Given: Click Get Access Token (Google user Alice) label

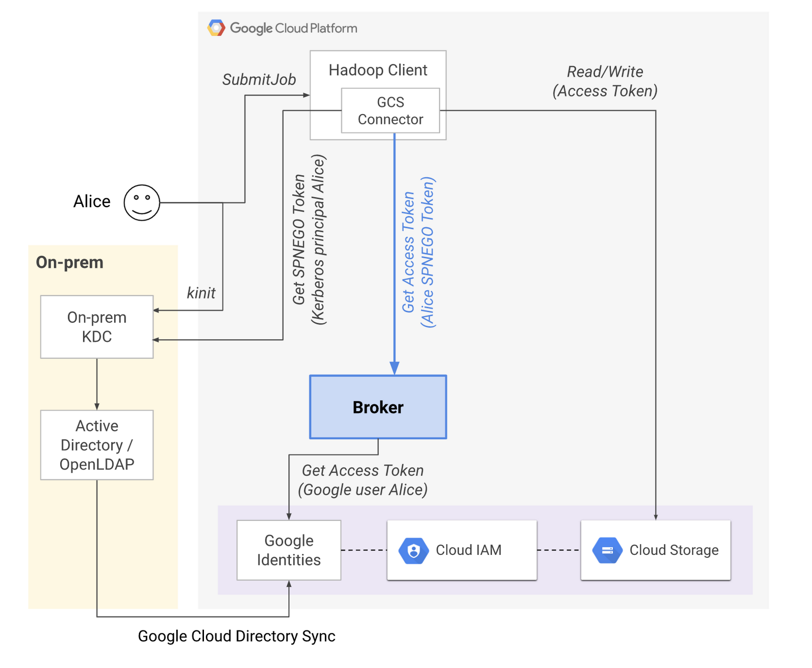Looking at the screenshot, I should [x=363, y=480].
